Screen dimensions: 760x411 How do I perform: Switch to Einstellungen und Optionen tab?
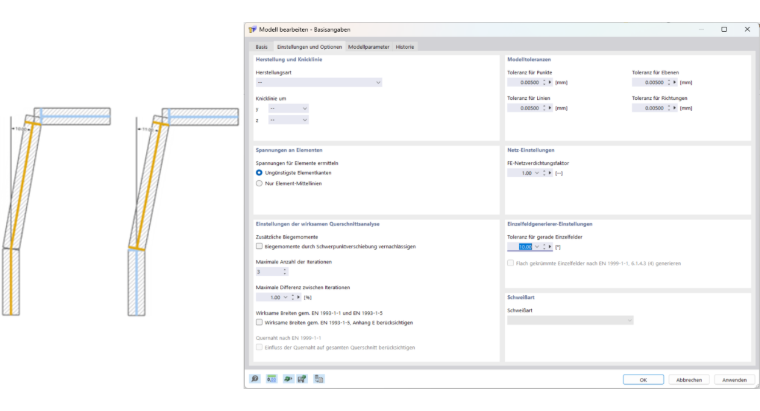(309, 47)
